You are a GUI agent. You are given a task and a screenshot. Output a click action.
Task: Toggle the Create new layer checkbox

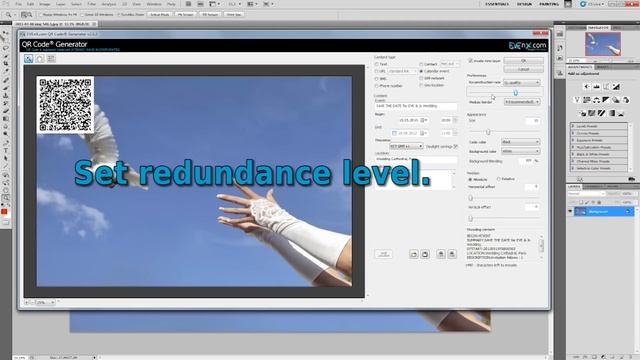(x=471, y=61)
